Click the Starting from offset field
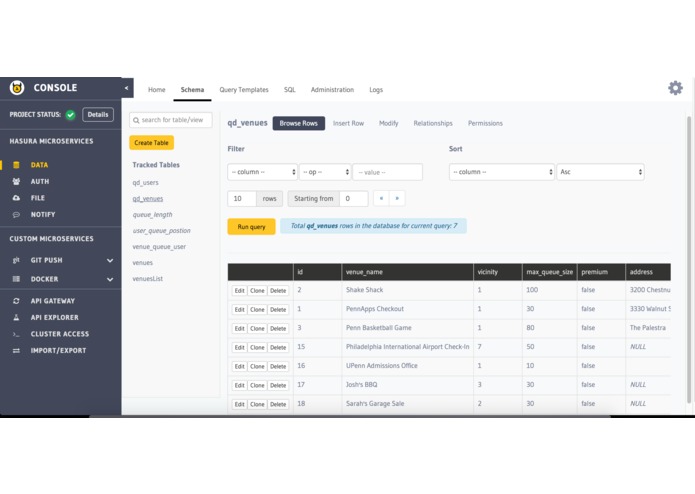 click(354, 198)
